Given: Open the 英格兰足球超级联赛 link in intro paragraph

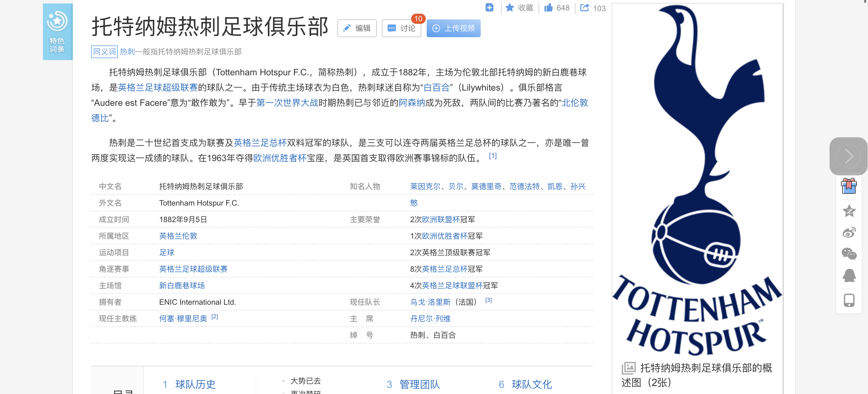Looking at the screenshot, I should (x=158, y=88).
